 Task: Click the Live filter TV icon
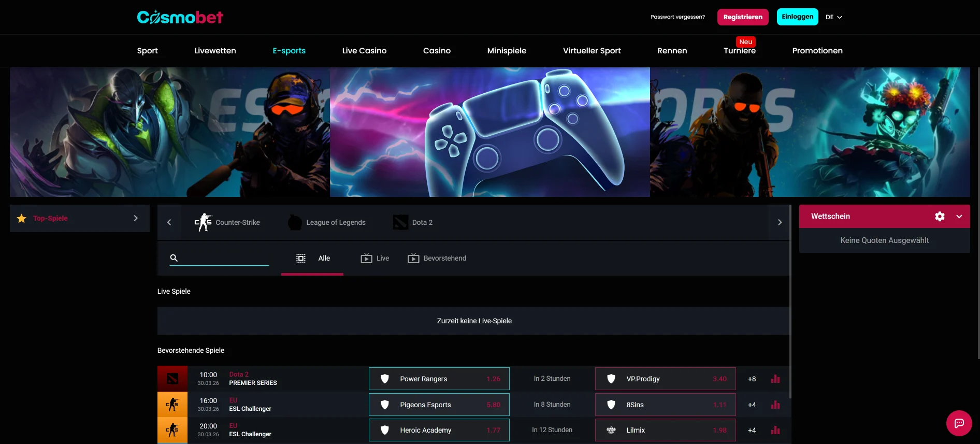click(x=366, y=258)
